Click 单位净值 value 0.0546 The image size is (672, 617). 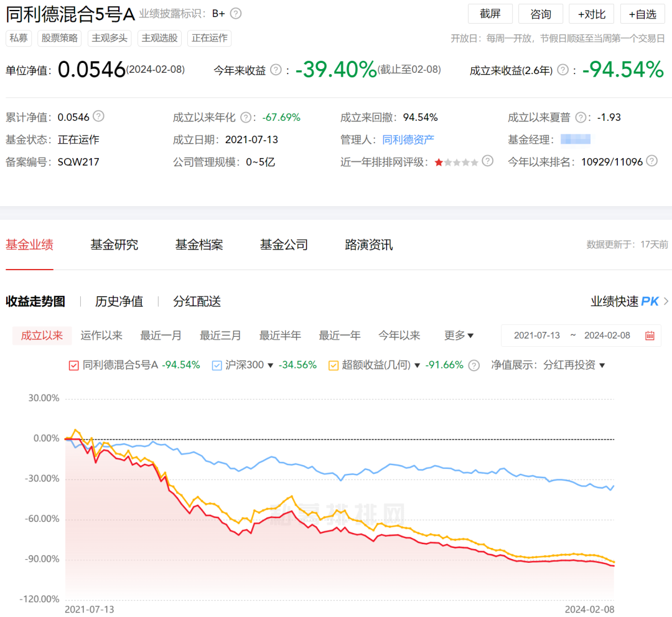point(91,69)
